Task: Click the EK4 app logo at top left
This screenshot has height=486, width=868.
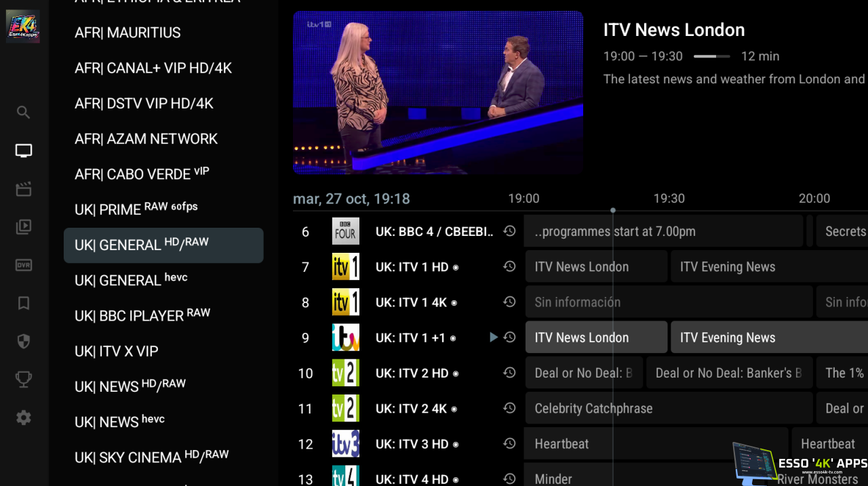Action: [x=23, y=26]
